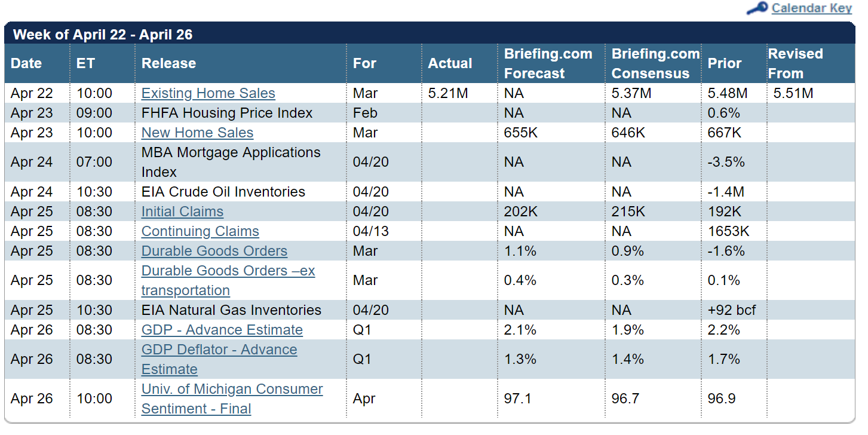
Task: Click the Actual column header
Action: pos(450,63)
